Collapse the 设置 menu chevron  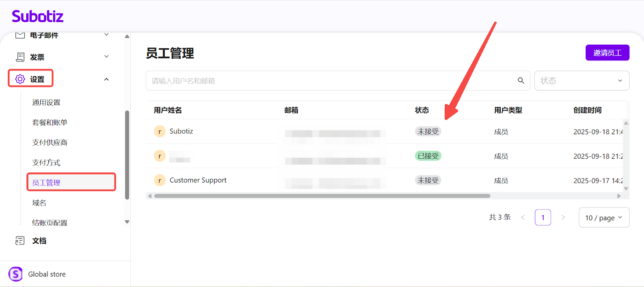coord(107,79)
